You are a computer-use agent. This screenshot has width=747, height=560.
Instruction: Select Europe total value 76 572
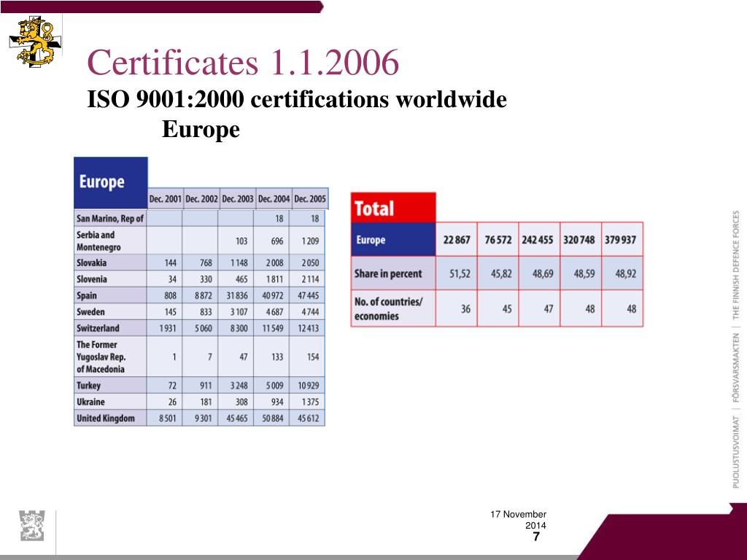498,239
